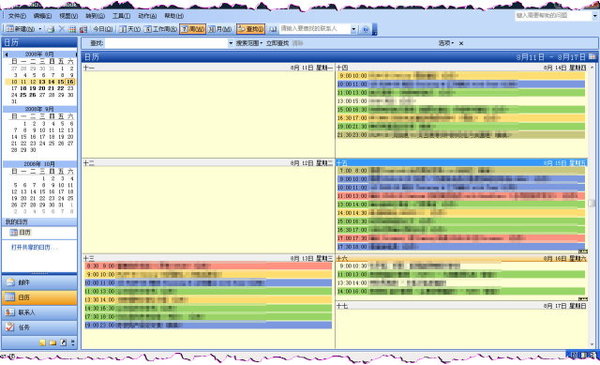Open the 搜索范围 search scope dropdown
Screen dimensions: 600x365
249,43
